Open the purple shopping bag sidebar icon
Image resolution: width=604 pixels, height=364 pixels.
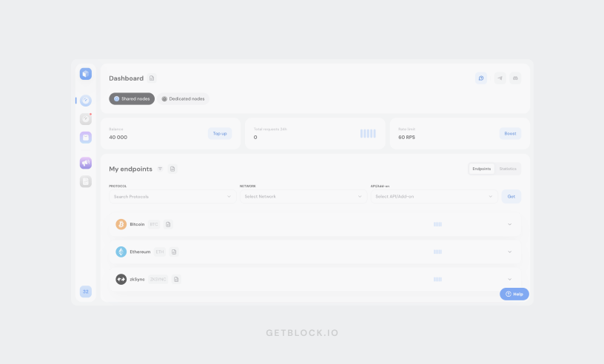[86, 138]
